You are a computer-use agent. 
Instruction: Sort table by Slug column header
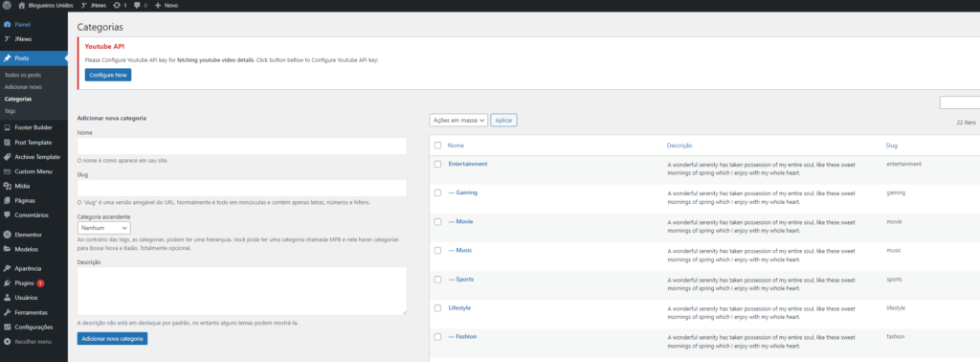pyautogui.click(x=892, y=145)
